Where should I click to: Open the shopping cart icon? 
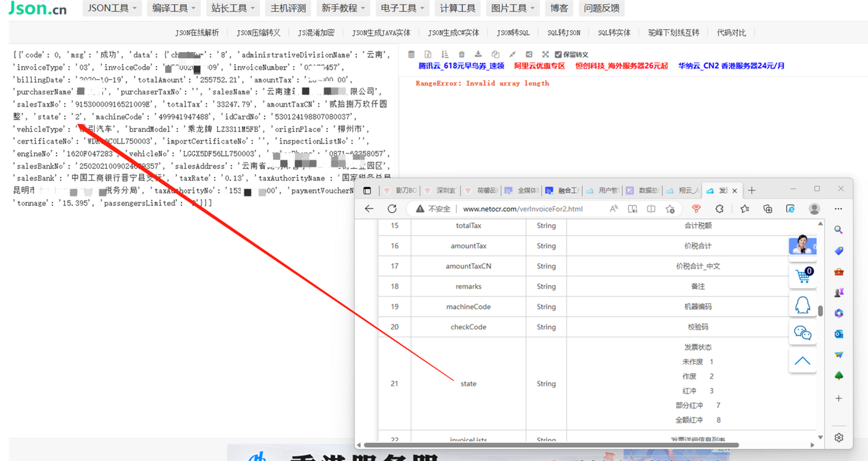(x=802, y=276)
